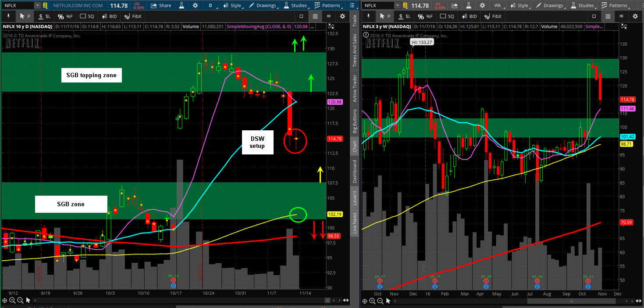Open the flask icon beside Share in the left chart

[x=181, y=6]
